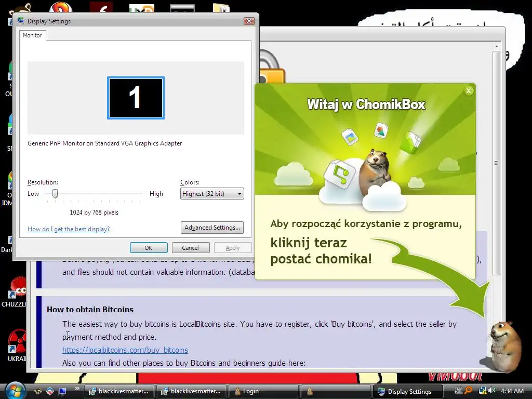Screen dimensions: 532x399
Task: Click the orange magnifier tray icon
Action: [x=468, y=391]
